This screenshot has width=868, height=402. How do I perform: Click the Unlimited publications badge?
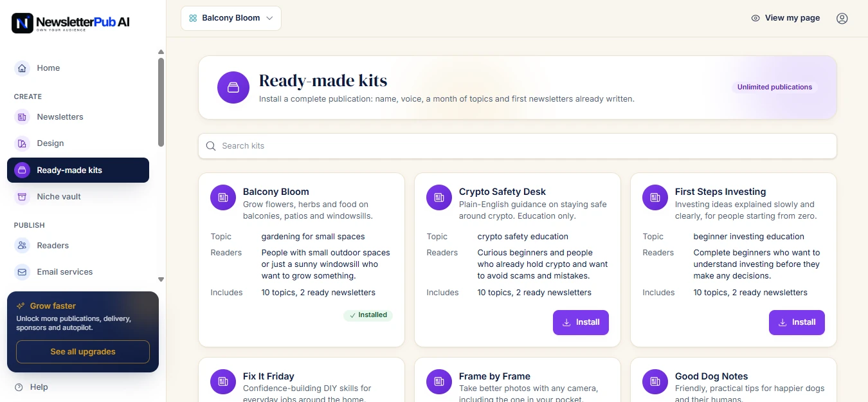coord(774,87)
